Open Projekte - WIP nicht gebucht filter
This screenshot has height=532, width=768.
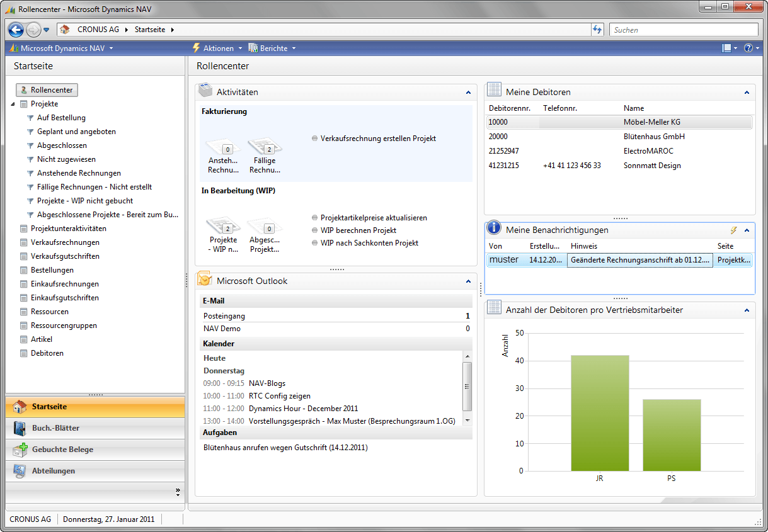click(85, 201)
